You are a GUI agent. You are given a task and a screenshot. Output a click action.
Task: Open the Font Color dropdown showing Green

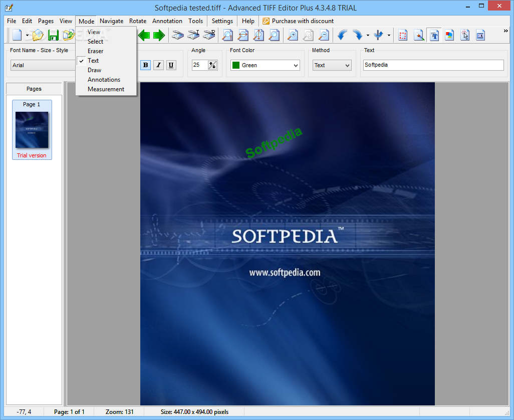[265, 65]
